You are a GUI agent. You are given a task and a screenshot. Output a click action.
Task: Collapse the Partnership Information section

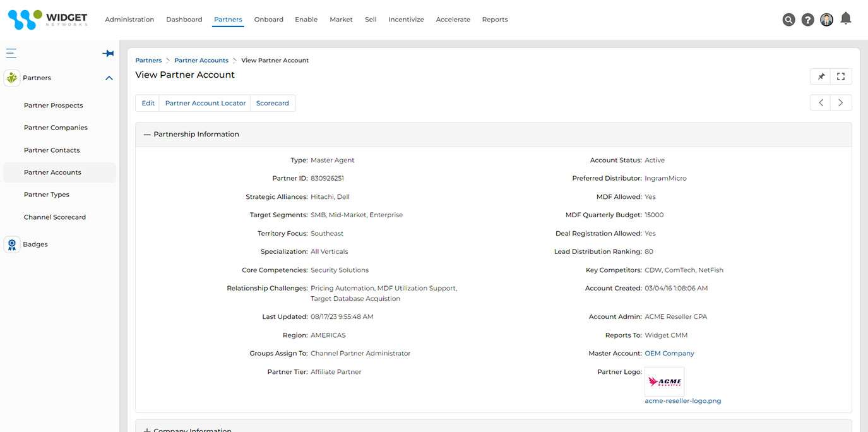[x=147, y=135]
